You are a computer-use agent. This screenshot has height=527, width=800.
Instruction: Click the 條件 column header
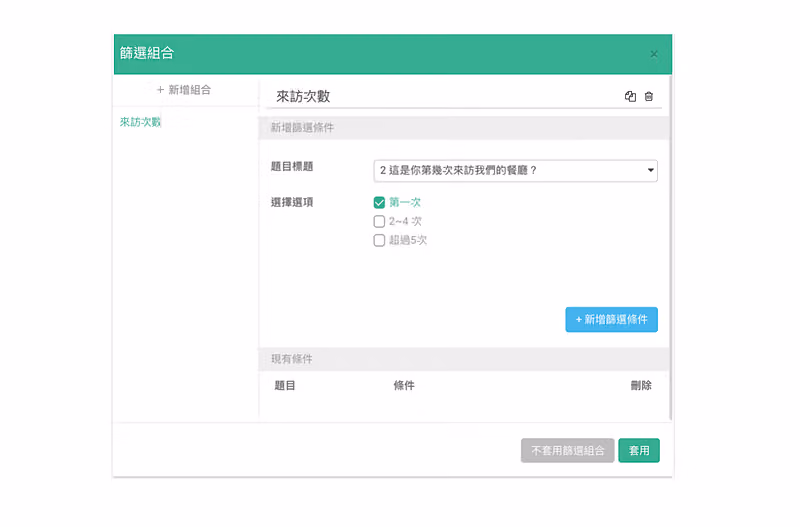coord(404,386)
